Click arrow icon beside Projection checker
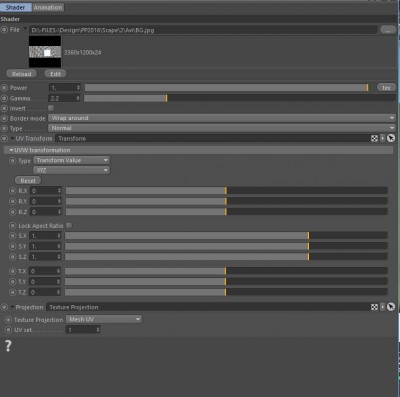Image resolution: width=400 pixels, height=397 pixels. coord(382,307)
